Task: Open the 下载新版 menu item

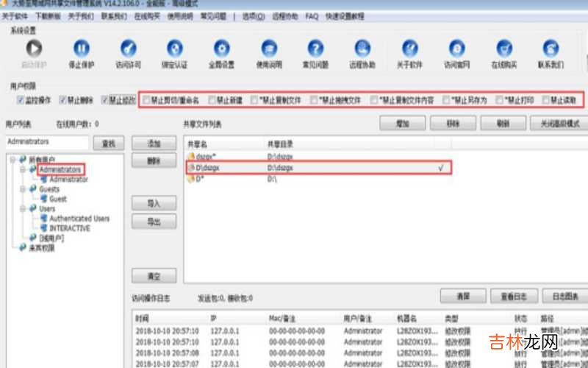Action: [x=49, y=15]
